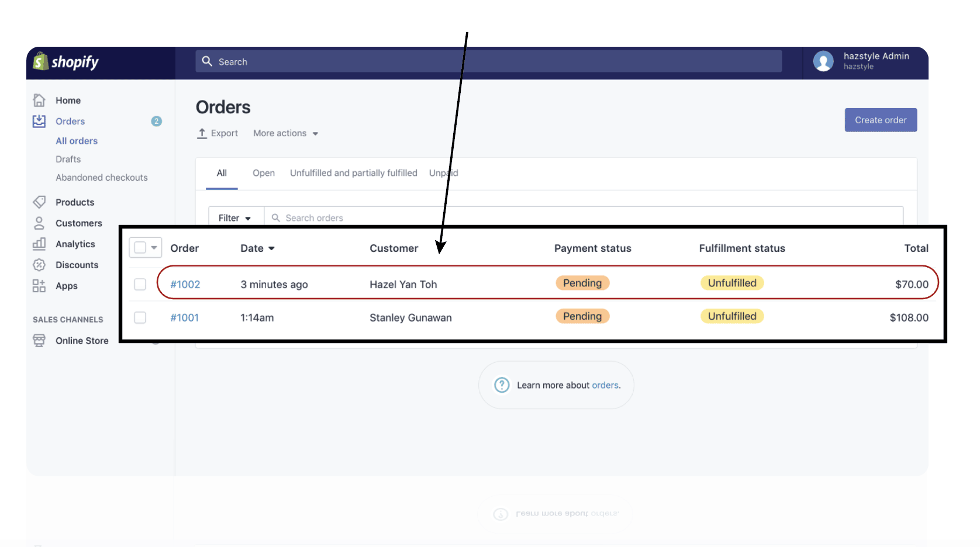Switch to the Open orders tab
This screenshot has width=980, height=547.
(263, 173)
